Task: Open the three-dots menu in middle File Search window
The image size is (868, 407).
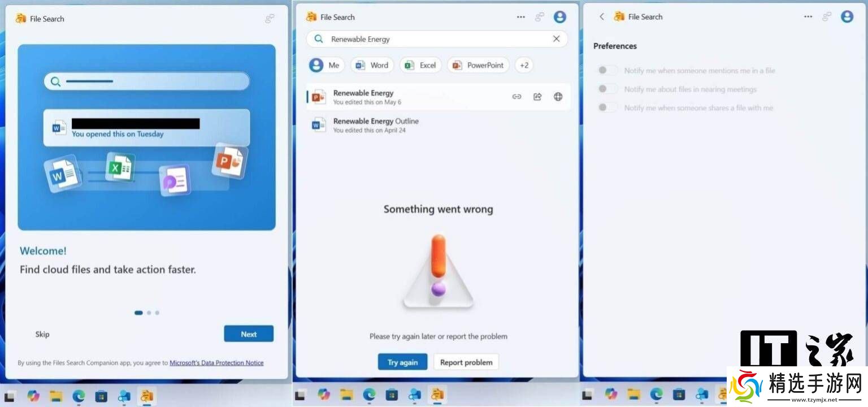Action: (x=521, y=17)
